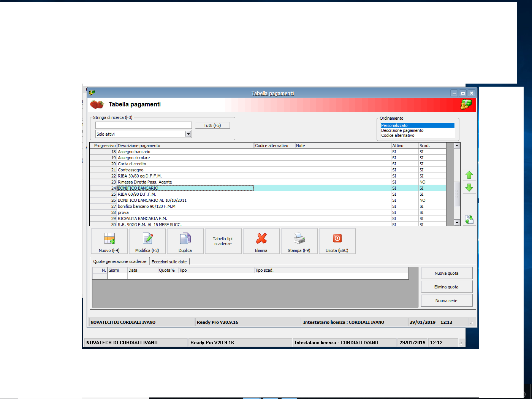Open the Tabella tipi scadenze button
The width and height of the screenshot is (532, 399).
tap(223, 241)
